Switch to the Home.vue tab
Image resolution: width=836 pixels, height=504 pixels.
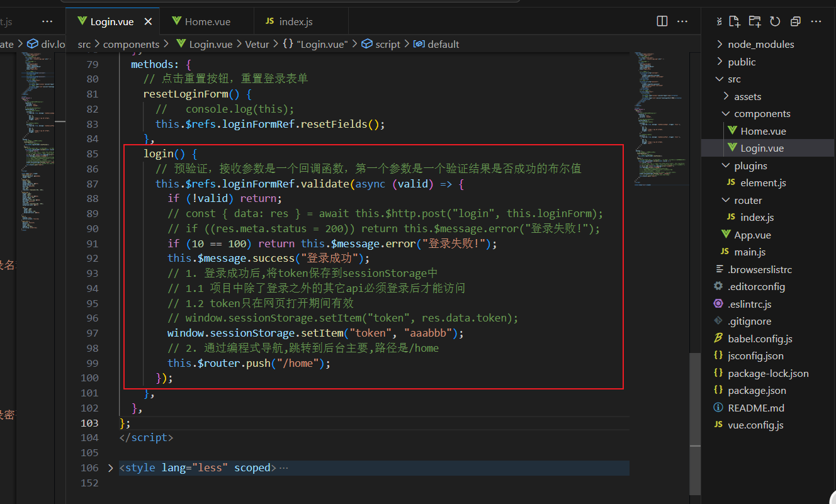pyautogui.click(x=207, y=21)
